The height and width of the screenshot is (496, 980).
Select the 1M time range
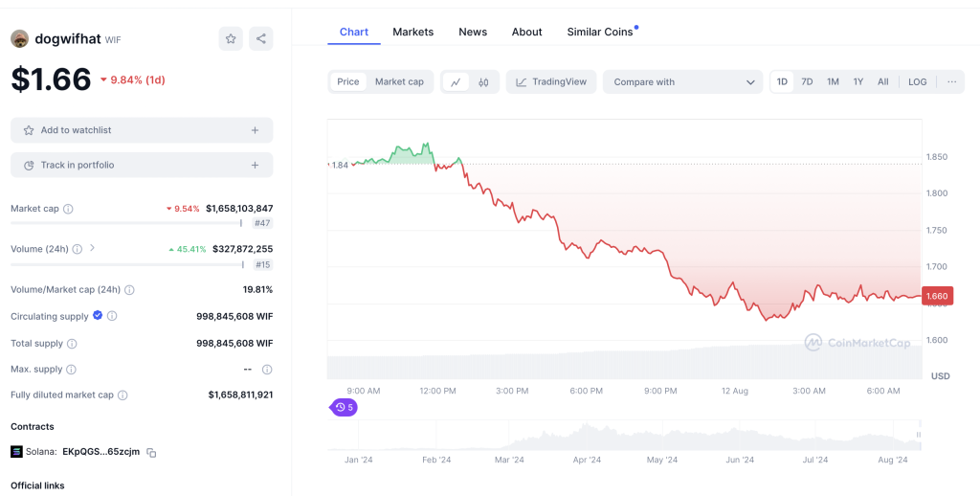(x=833, y=82)
